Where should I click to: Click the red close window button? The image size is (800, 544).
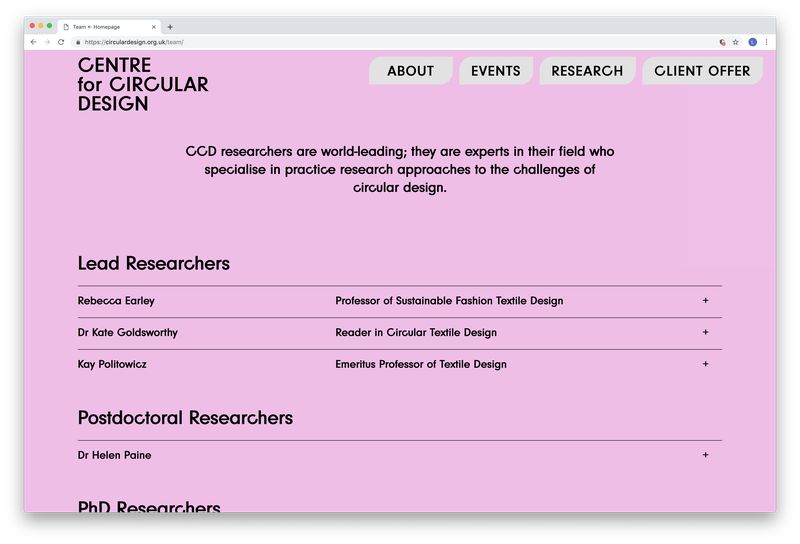click(32, 26)
